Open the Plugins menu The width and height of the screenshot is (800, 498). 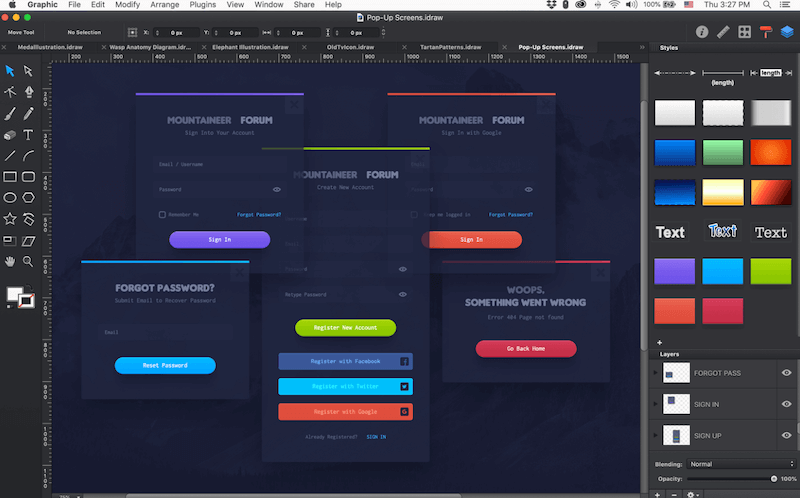[203, 5]
